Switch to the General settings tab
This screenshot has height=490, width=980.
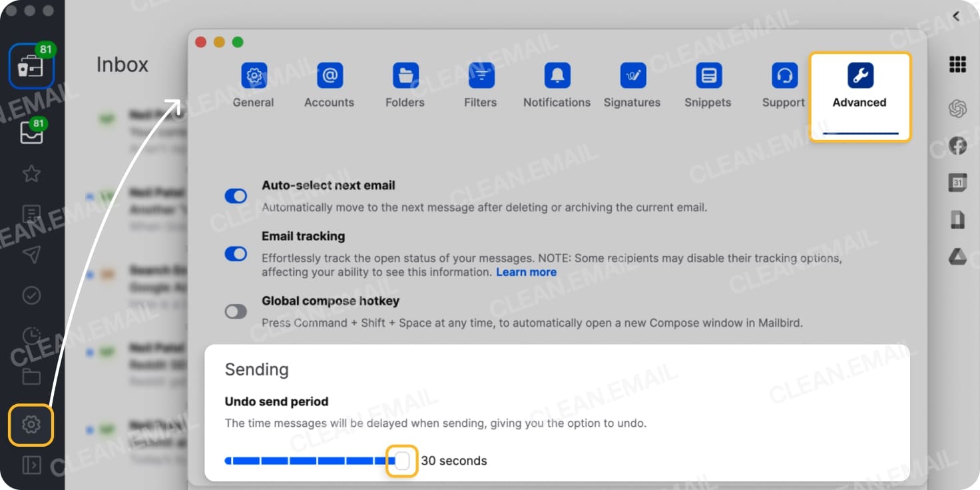pyautogui.click(x=253, y=84)
